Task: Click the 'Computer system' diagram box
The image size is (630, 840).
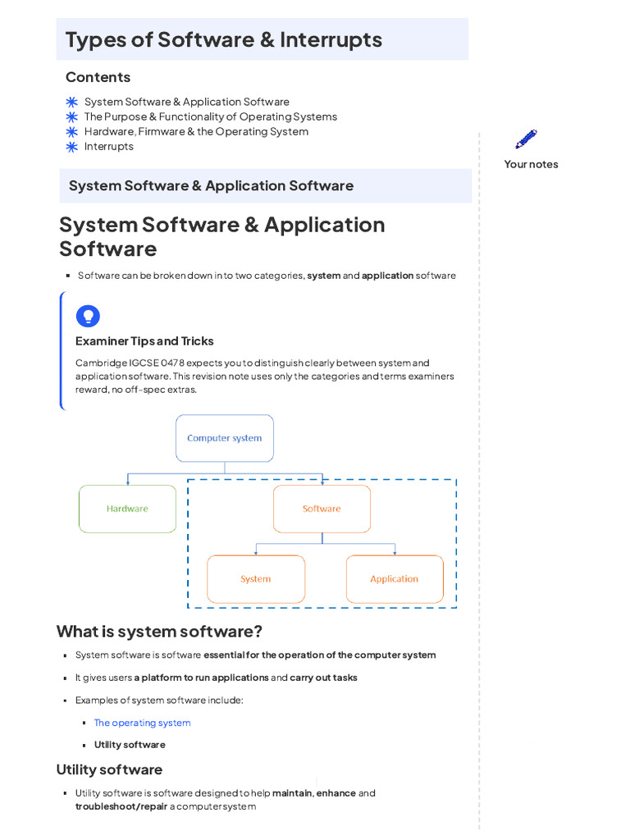Action: pyautogui.click(x=225, y=438)
